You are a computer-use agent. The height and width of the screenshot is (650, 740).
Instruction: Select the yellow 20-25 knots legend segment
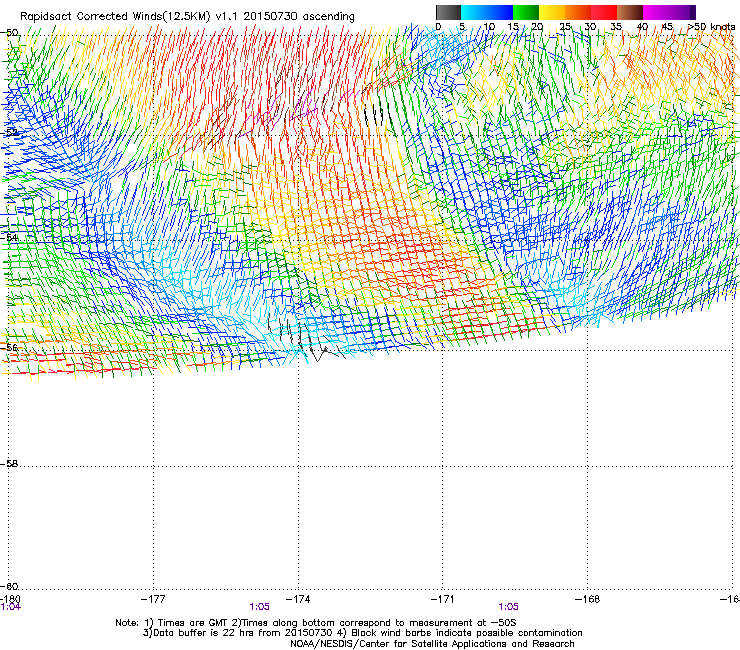tap(552, 12)
